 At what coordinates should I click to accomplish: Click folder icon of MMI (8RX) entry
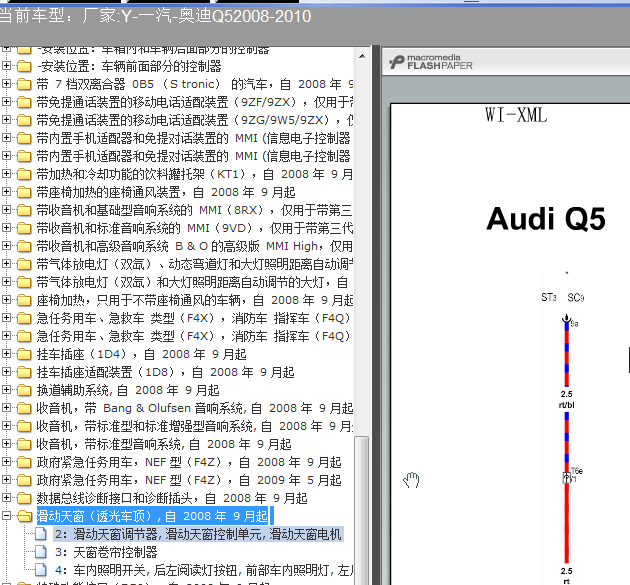[24, 210]
